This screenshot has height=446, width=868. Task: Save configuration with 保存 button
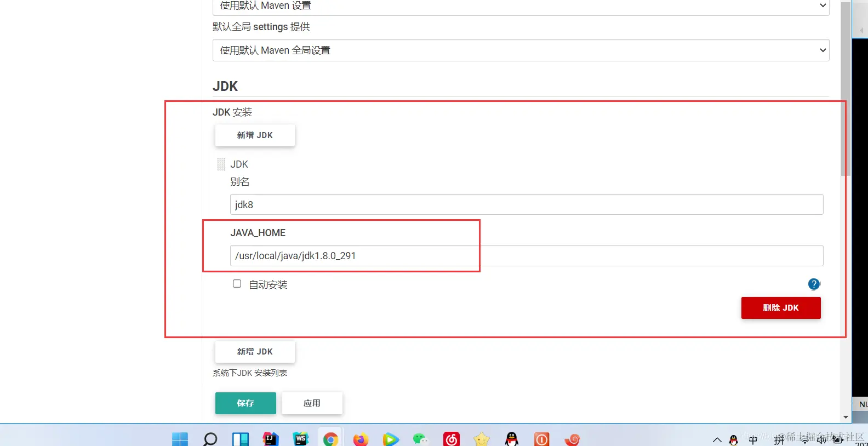pos(245,403)
